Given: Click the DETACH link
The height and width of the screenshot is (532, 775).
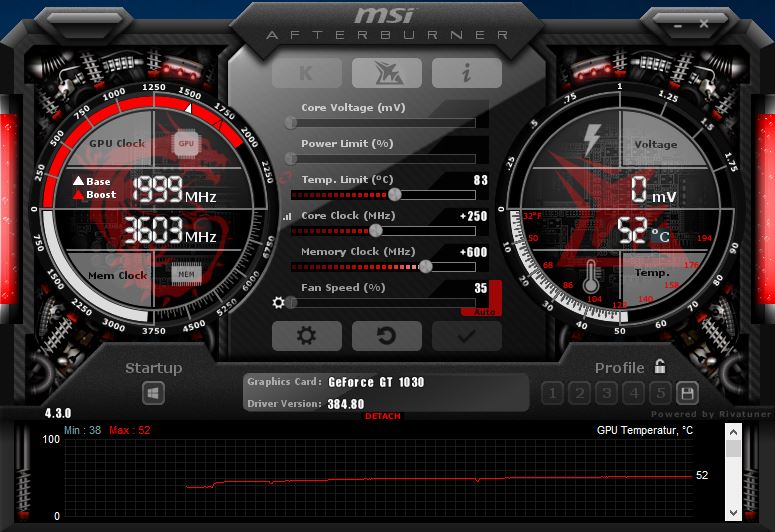Looking at the screenshot, I should click(383, 416).
